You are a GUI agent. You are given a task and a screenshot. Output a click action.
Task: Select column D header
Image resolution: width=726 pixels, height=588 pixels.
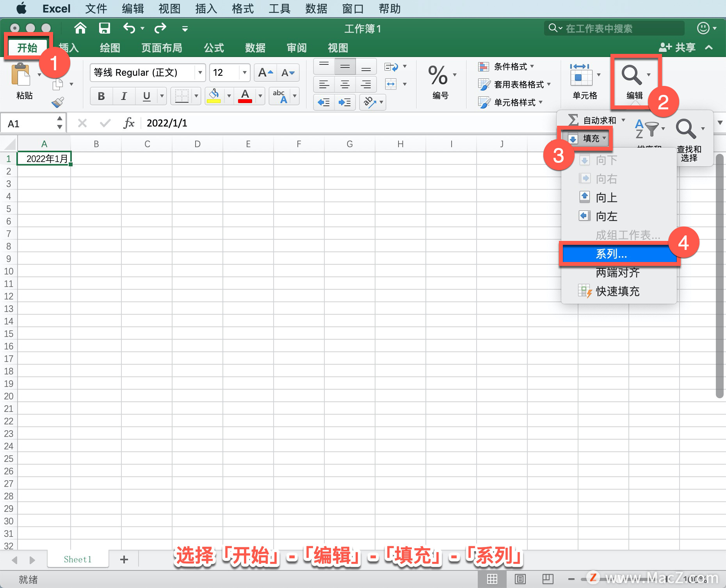[x=198, y=144]
